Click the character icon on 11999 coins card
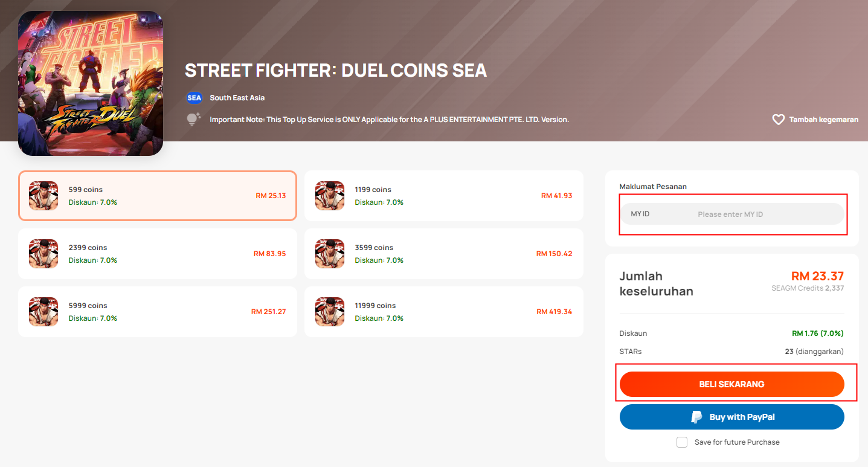This screenshot has height=467, width=868. (330, 312)
